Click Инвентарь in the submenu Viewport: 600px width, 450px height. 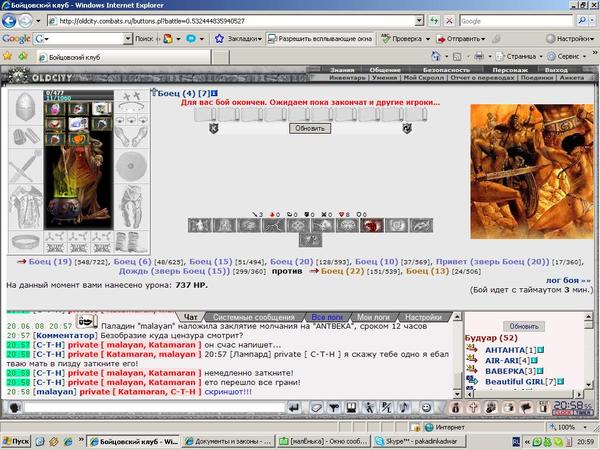pyautogui.click(x=347, y=78)
